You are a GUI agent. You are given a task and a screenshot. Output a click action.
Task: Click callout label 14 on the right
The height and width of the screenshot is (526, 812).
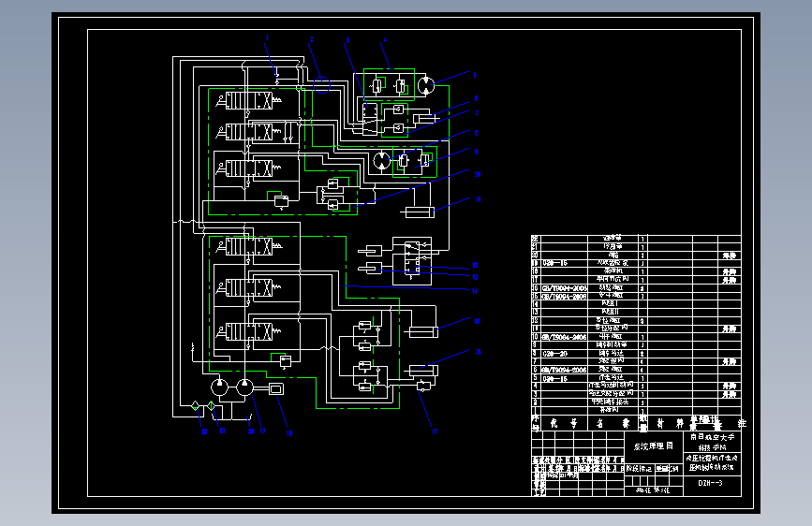[x=474, y=291]
